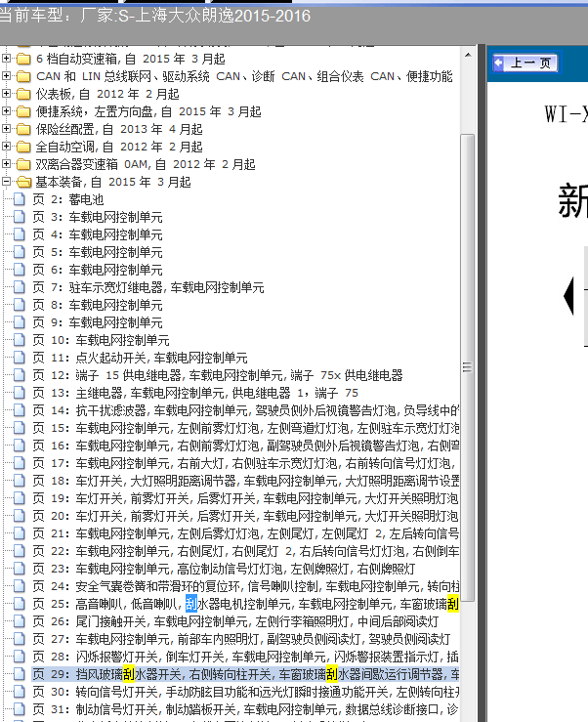The image size is (588, 722).
Task: Open 页 20: 车灯开关, 前雾灯开关
Action: pos(245,516)
